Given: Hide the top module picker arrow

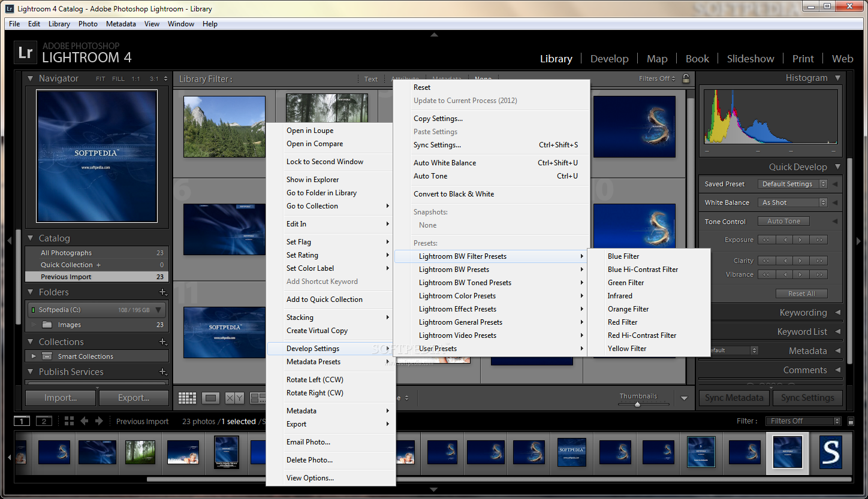Looking at the screenshot, I should (434, 35).
